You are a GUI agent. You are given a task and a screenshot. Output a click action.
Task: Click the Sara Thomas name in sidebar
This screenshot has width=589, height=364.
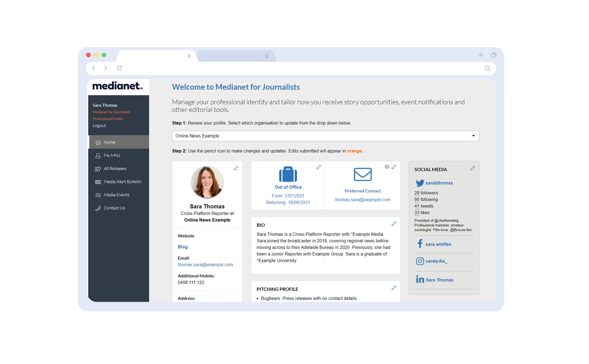[x=105, y=105]
